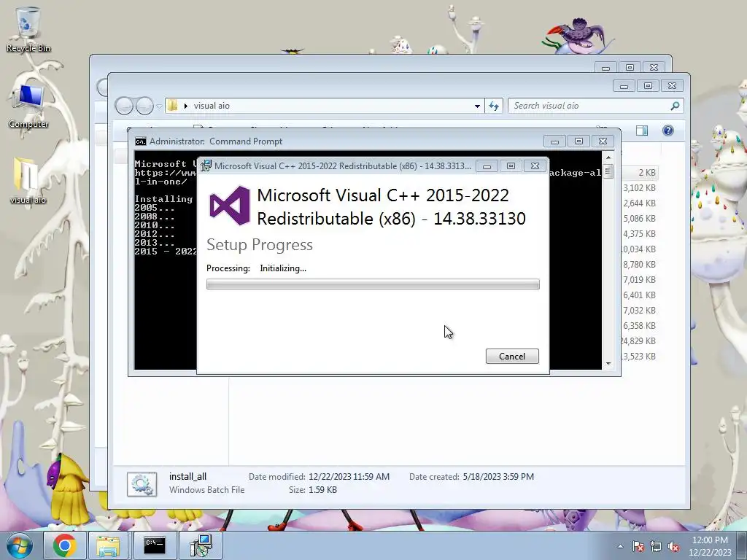Click the install_all batch file icon in details pane
The width and height of the screenshot is (747, 560).
(x=142, y=484)
